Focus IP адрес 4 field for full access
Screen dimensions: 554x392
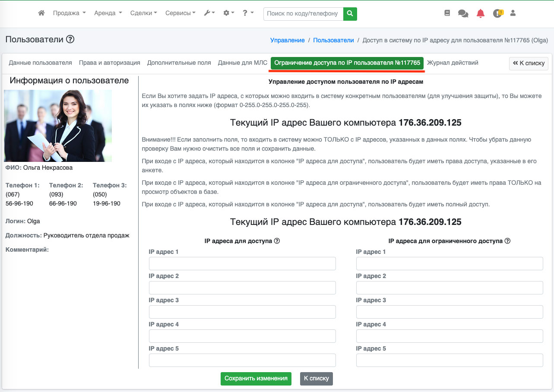[242, 336]
